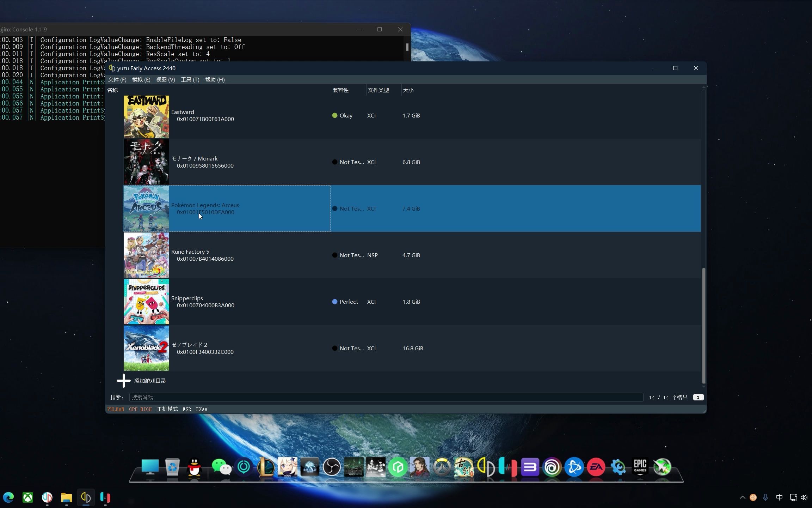Clear search with the X button
Viewport: 812px width, 508px height.
click(698, 398)
